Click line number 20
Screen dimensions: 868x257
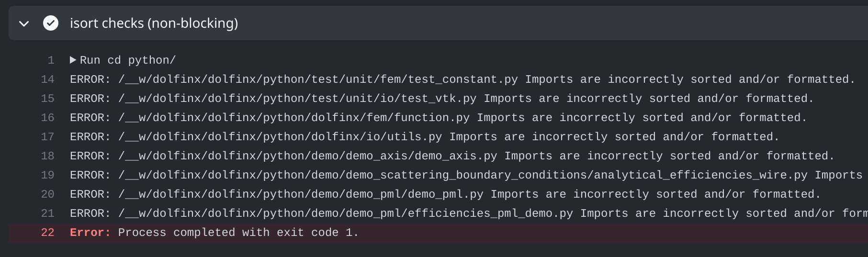click(47, 194)
